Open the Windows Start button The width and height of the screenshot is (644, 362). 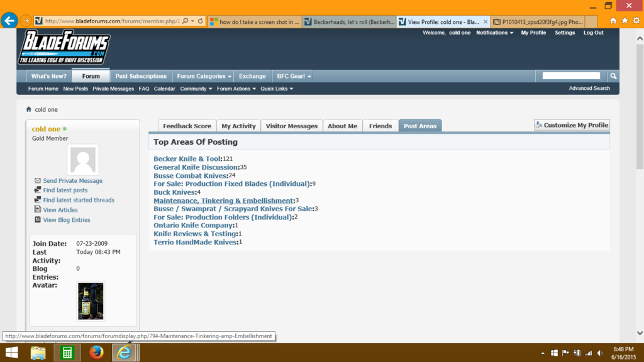click(11, 353)
